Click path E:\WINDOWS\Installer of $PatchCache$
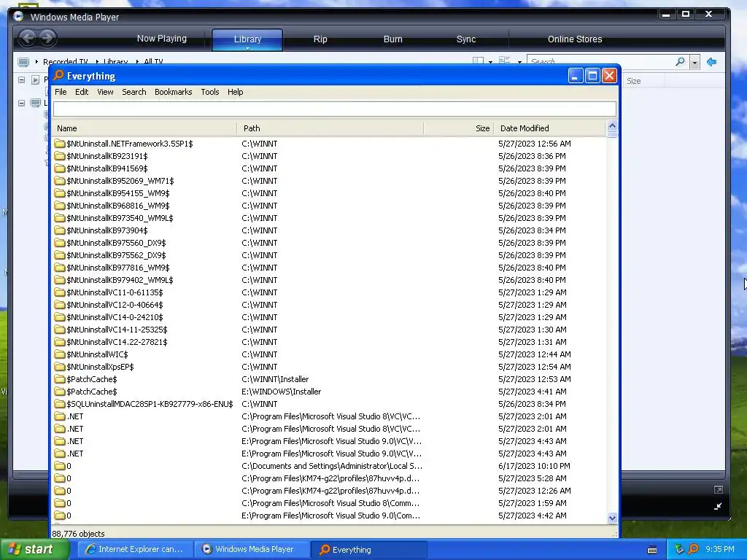The image size is (747, 560). 281,392
